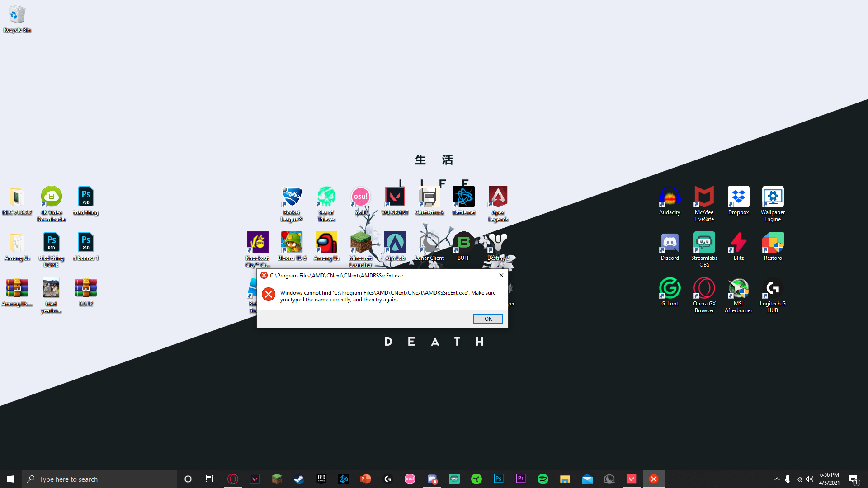Image resolution: width=868 pixels, height=488 pixels.
Task: Show hidden system tray icons
Action: pyautogui.click(x=777, y=479)
